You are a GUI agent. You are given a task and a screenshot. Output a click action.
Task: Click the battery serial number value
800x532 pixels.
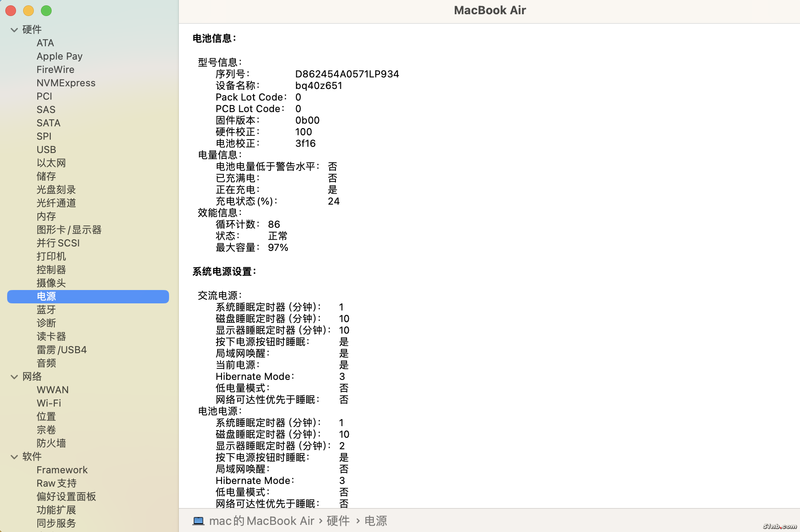tap(347, 74)
